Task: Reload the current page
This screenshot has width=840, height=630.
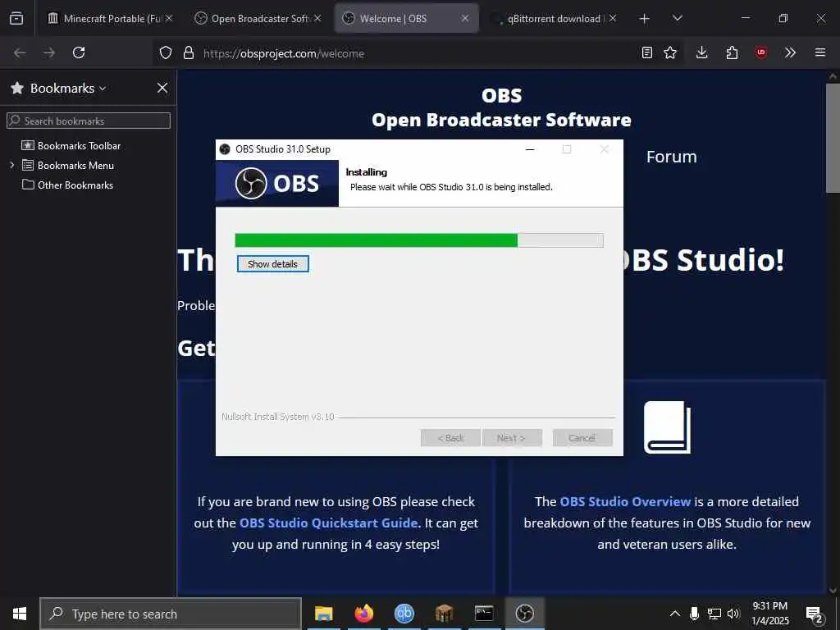Action: pos(79,52)
